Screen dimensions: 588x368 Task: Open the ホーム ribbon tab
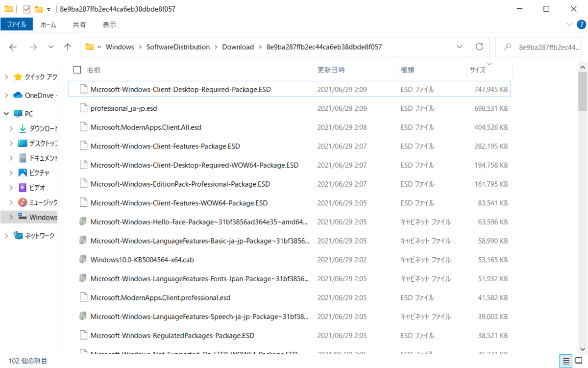[48, 25]
